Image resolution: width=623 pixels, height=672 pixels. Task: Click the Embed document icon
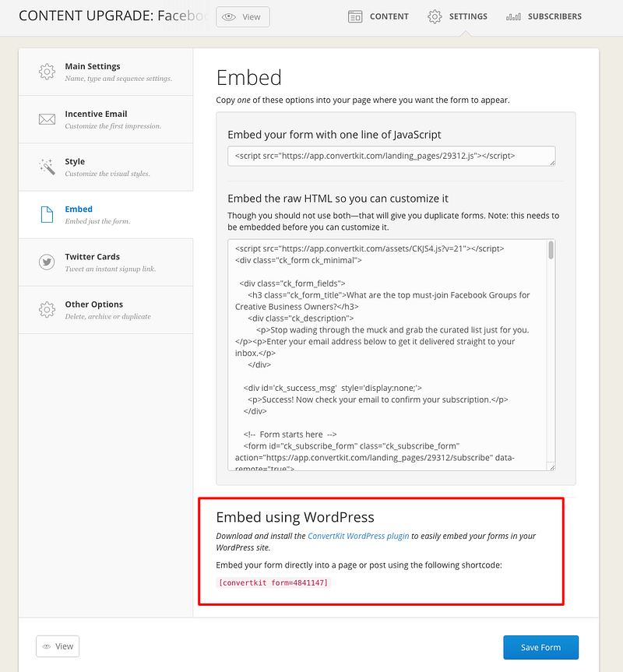click(48, 214)
